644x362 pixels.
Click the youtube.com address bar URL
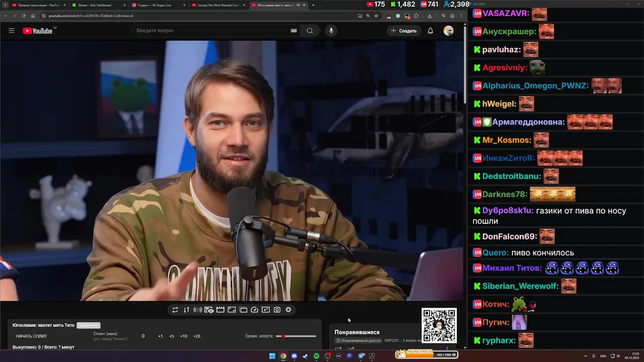[91, 16]
